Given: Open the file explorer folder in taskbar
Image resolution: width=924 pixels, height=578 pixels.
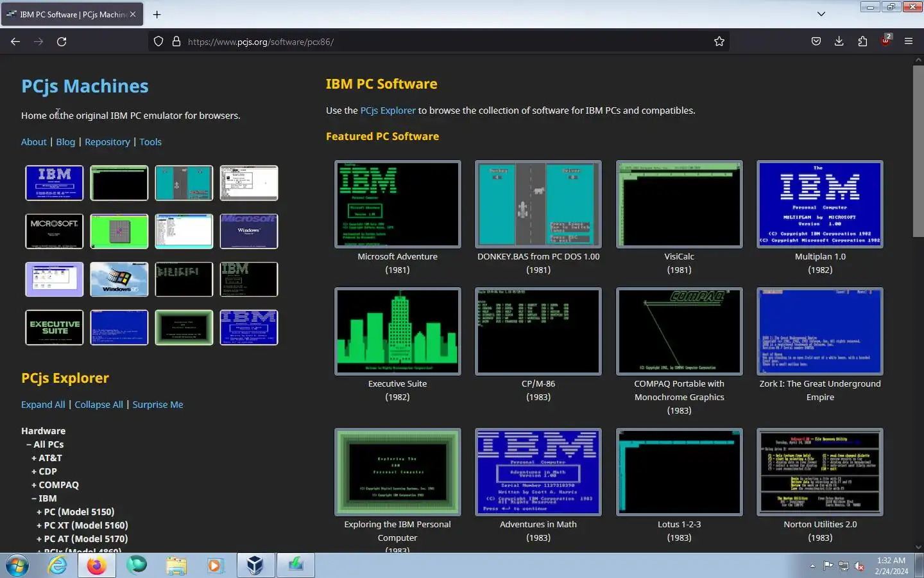Looking at the screenshot, I should [176, 566].
